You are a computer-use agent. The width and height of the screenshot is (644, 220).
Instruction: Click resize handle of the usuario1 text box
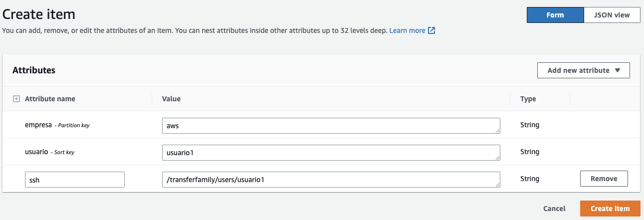pos(497,158)
